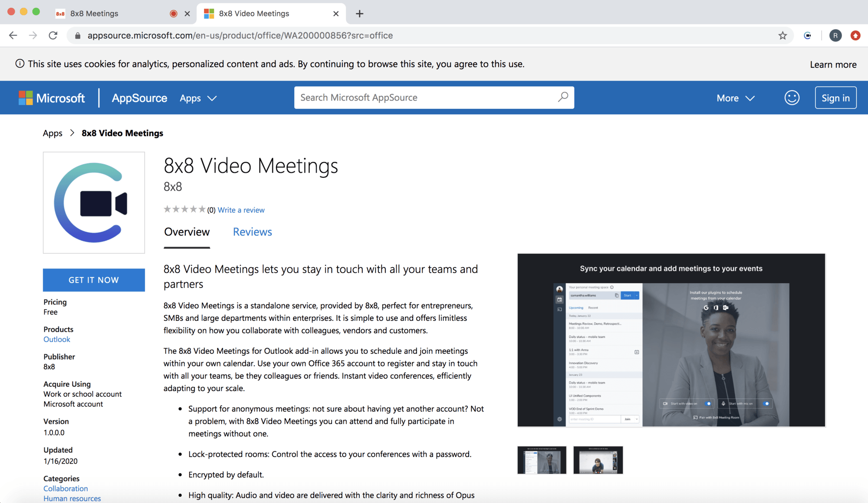Click the red update arrow icon

[x=855, y=36]
